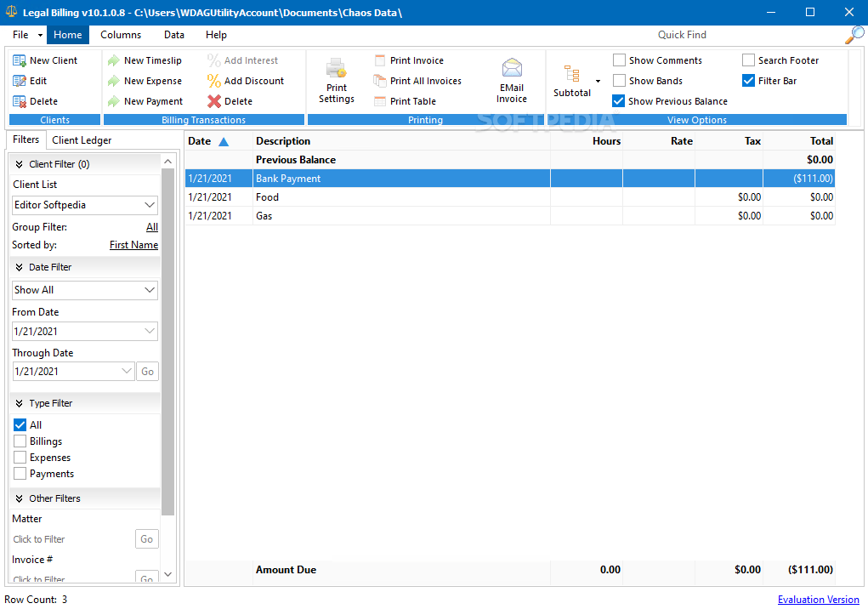The width and height of the screenshot is (868, 609).
Task: Click the Evaluation Version link
Action: [x=818, y=599]
